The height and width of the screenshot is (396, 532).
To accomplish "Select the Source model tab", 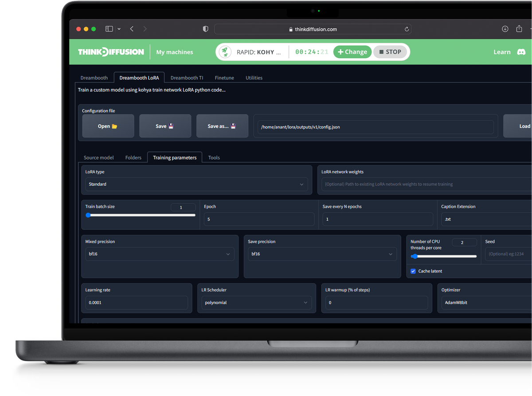I will coord(98,157).
